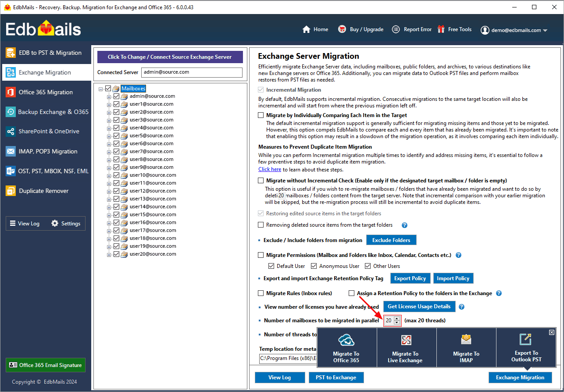Check Removing deleted source items option
This screenshot has width=564, height=392.
coord(261,225)
